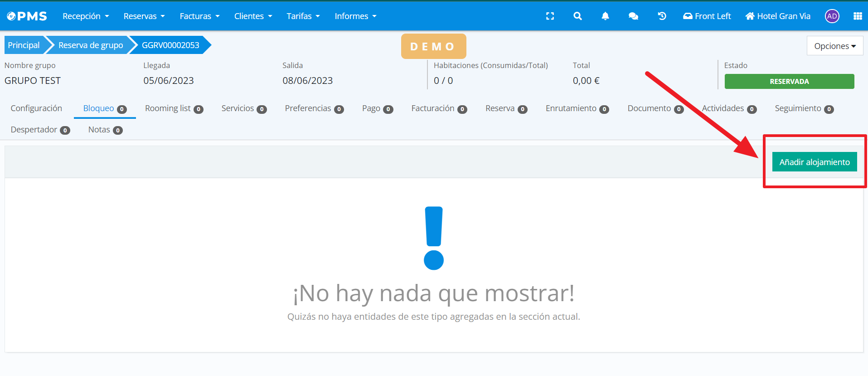868x376 pixels.
Task: Open the Tarifas dropdown menu
Action: 303,16
